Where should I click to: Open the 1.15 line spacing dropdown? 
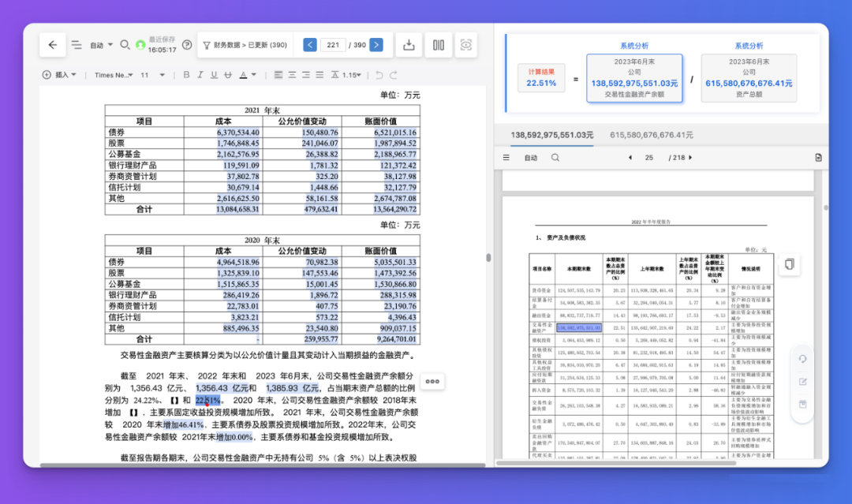pyautogui.click(x=346, y=75)
